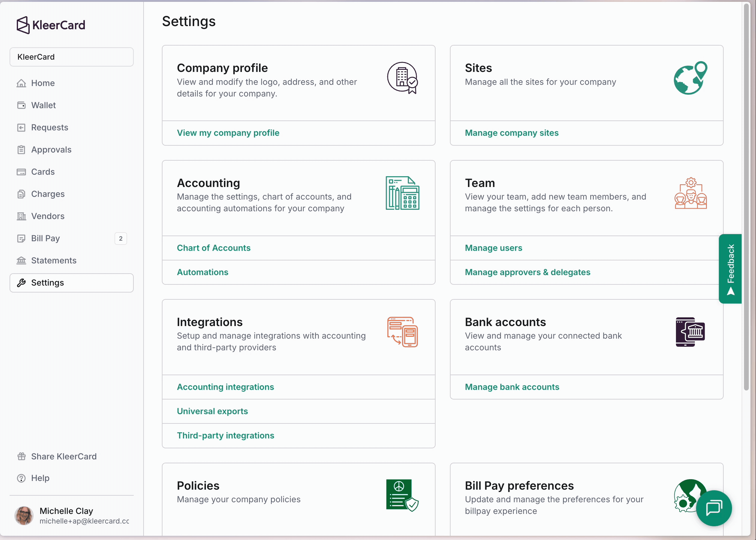The image size is (756, 540).
Task: Open Bill Pay sidebar item
Action: [x=45, y=239]
